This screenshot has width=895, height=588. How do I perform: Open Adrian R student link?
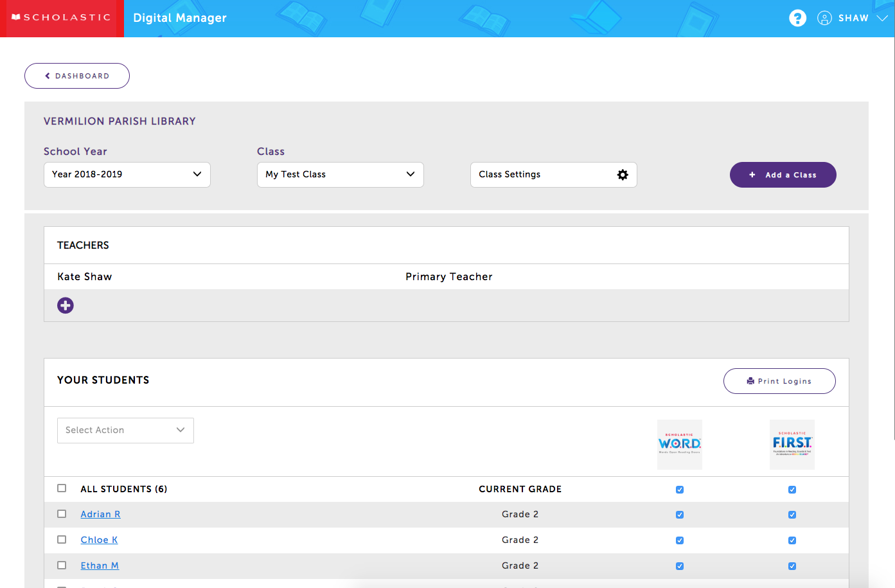tap(100, 514)
